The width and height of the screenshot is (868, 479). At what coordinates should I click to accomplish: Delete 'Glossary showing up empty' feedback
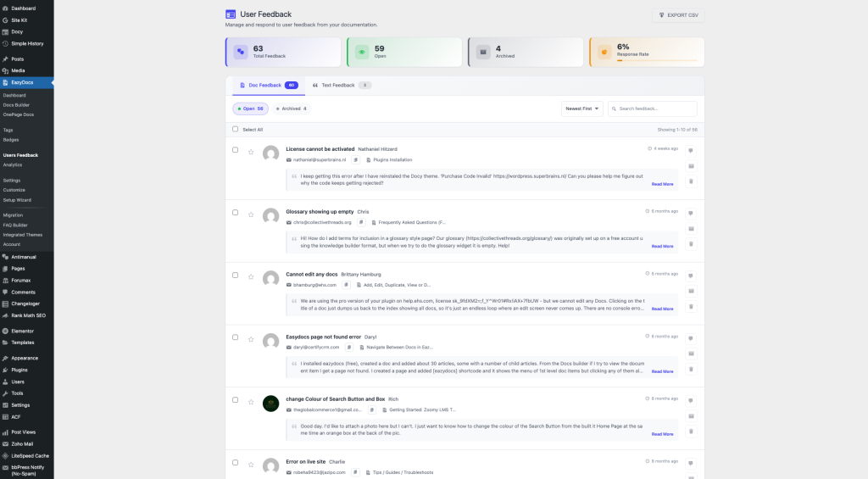690,244
